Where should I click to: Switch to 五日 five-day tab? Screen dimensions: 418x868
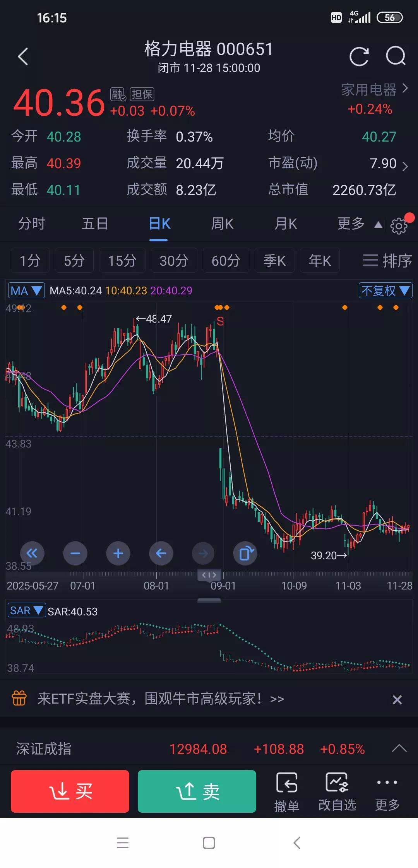95,224
